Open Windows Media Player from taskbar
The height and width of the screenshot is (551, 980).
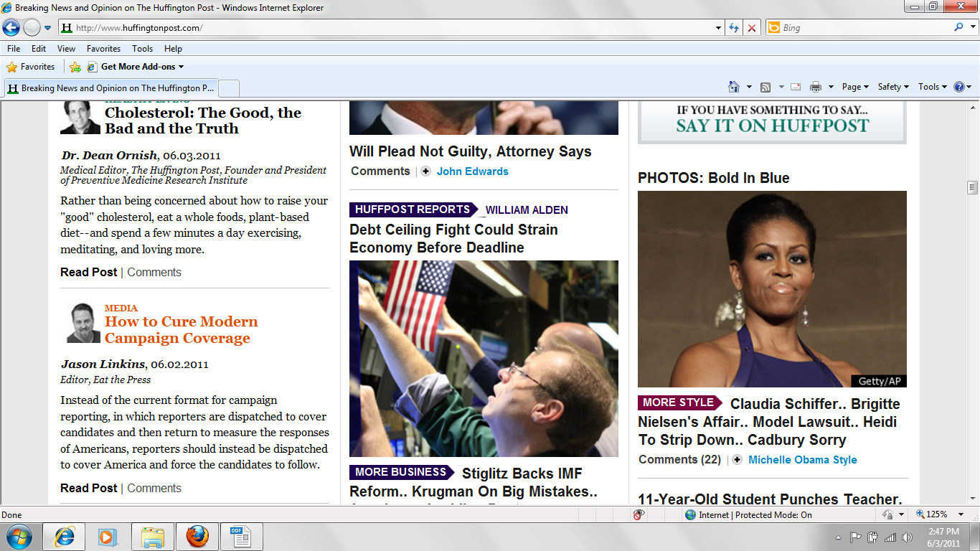[x=108, y=537]
